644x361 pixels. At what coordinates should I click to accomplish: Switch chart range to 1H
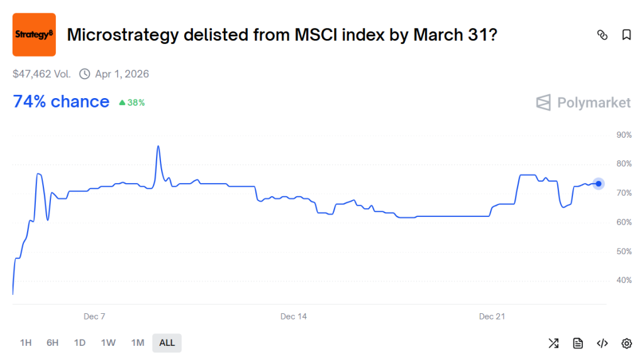26,343
